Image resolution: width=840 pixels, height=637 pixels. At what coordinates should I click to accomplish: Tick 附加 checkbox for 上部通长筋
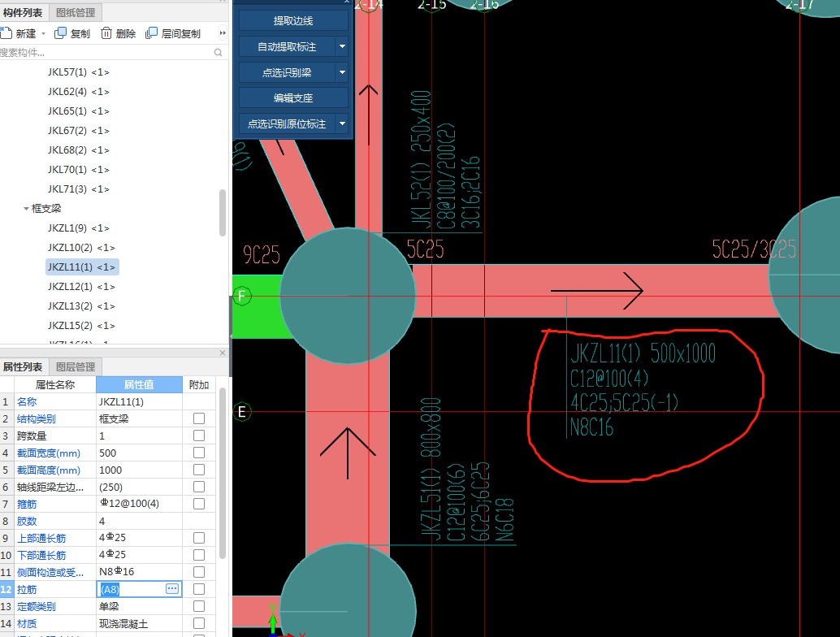[x=199, y=538]
